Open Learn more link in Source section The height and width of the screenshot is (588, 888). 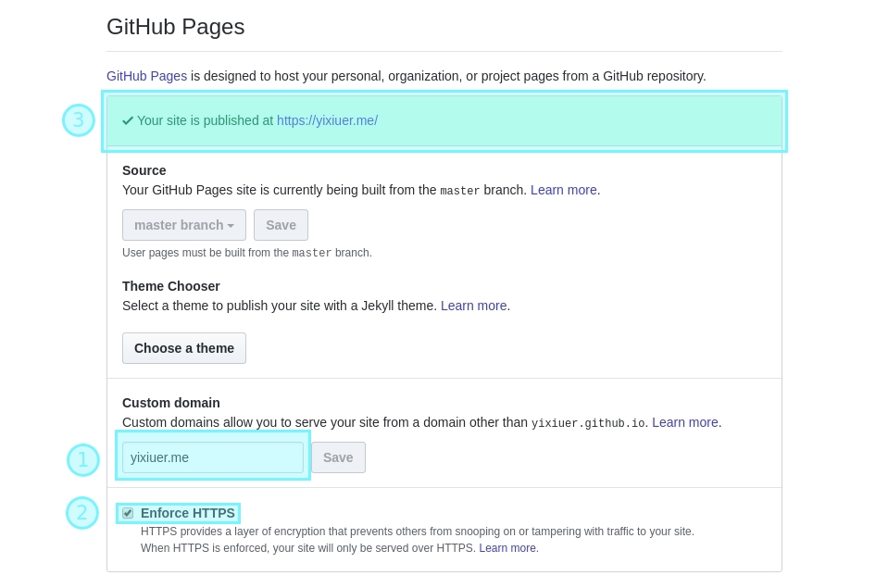click(564, 190)
